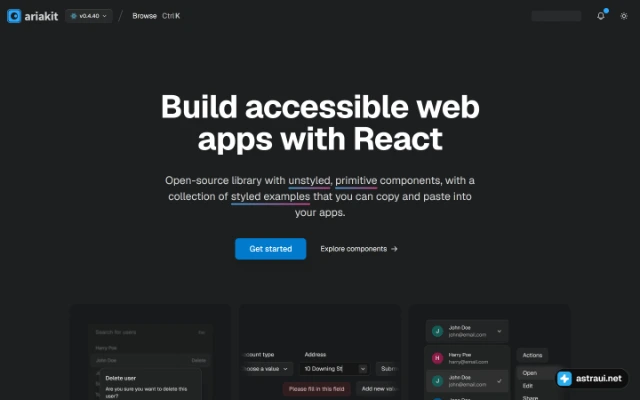Click the astraui.net badge
The height and width of the screenshot is (400, 640).
pos(592,378)
